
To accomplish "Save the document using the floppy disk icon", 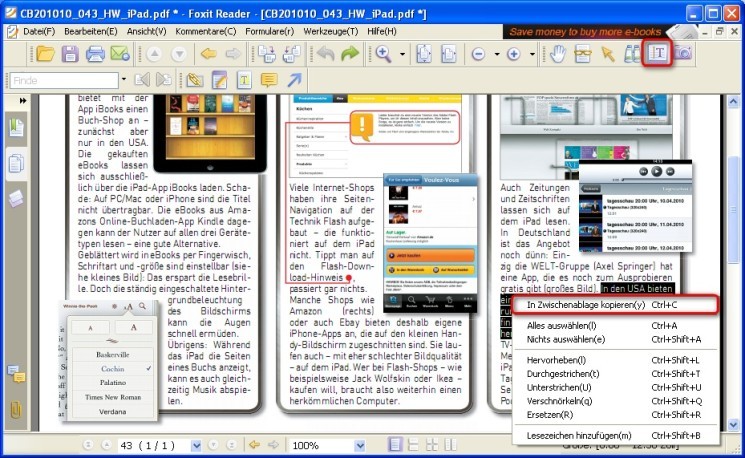I will [70, 54].
